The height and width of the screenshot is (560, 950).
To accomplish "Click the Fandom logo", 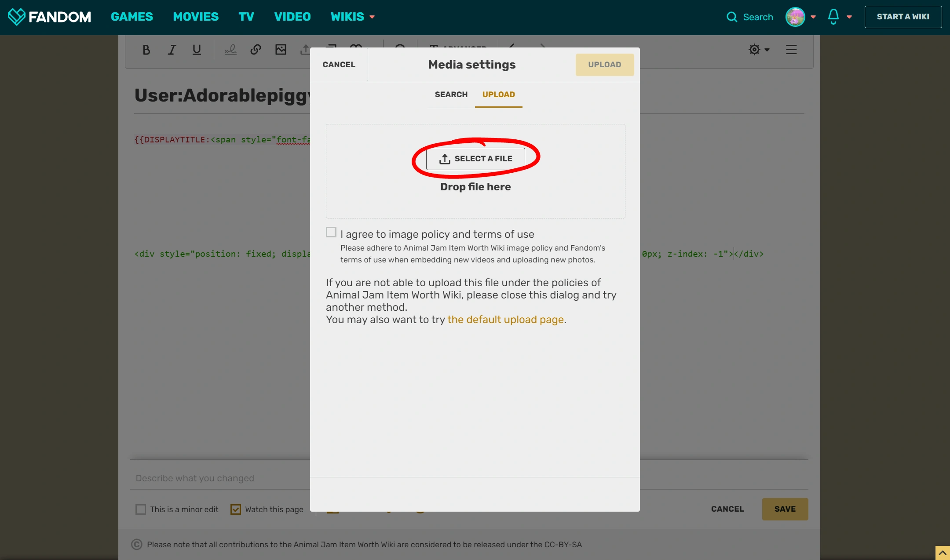I will [x=49, y=17].
